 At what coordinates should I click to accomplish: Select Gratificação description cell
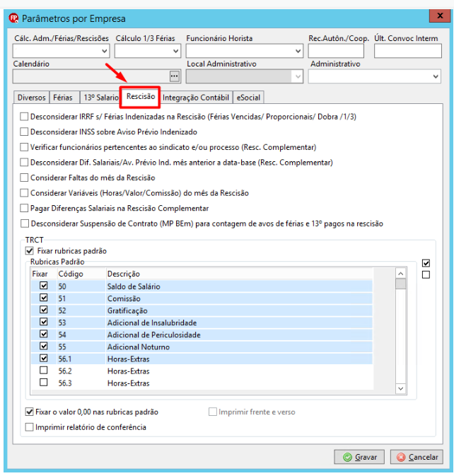point(239,310)
